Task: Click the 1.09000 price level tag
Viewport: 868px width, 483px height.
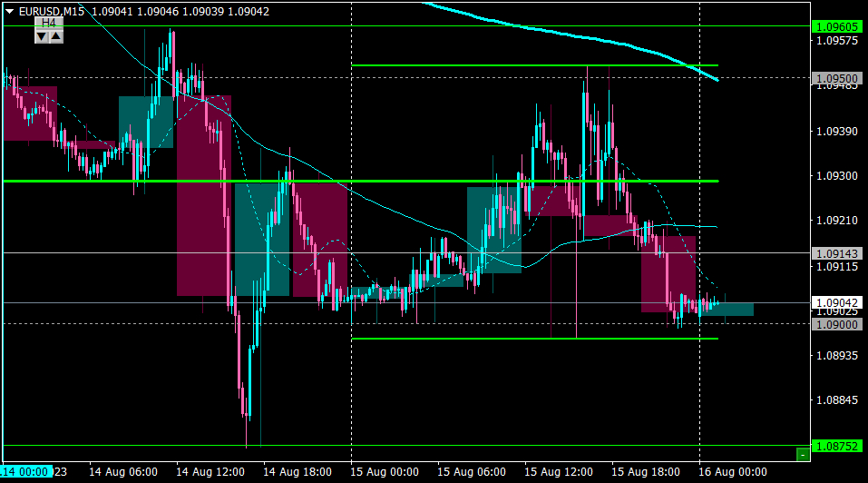Action: pyautogui.click(x=837, y=325)
